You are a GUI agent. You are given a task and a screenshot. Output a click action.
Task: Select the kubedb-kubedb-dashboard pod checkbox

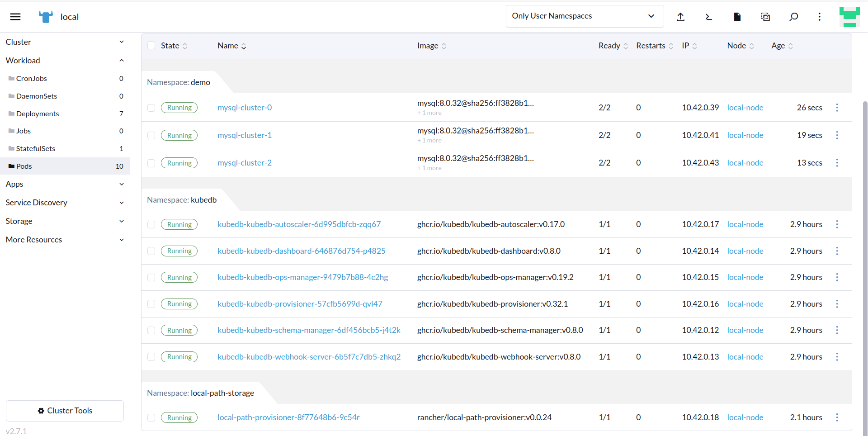[x=151, y=251]
